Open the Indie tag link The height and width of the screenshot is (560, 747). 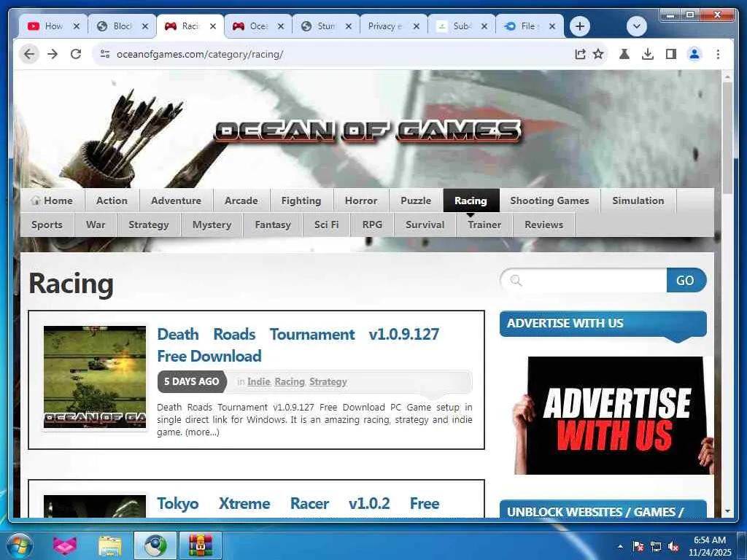point(259,382)
